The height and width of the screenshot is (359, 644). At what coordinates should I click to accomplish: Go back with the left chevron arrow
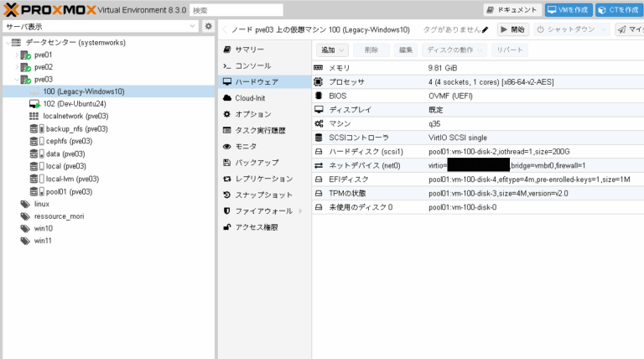tap(225, 29)
